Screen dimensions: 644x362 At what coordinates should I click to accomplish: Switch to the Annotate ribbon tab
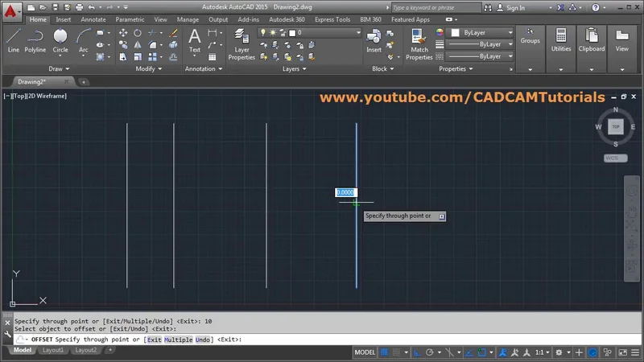pyautogui.click(x=93, y=19)
